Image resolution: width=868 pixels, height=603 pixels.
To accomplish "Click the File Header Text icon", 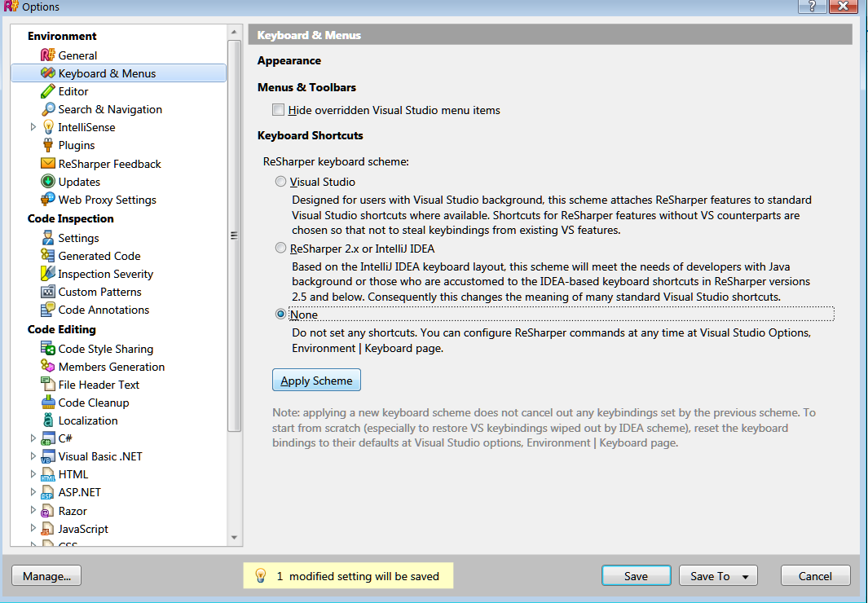I will pyautogui.click(x=48, y=384).
